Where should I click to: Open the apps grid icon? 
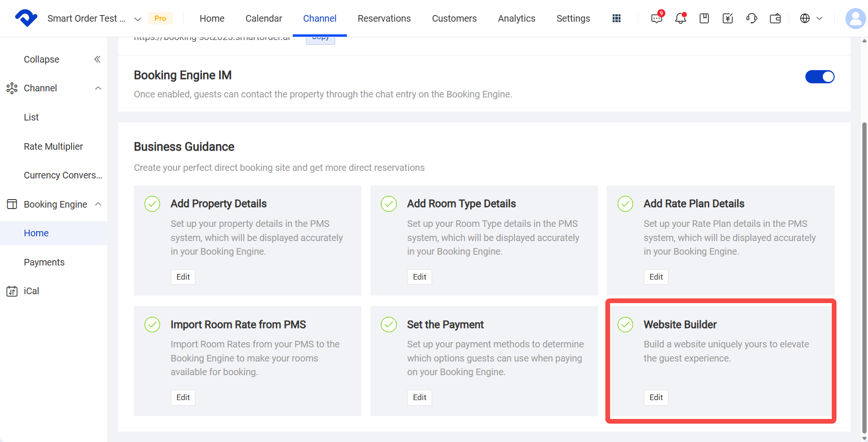[x=616, y=18]
